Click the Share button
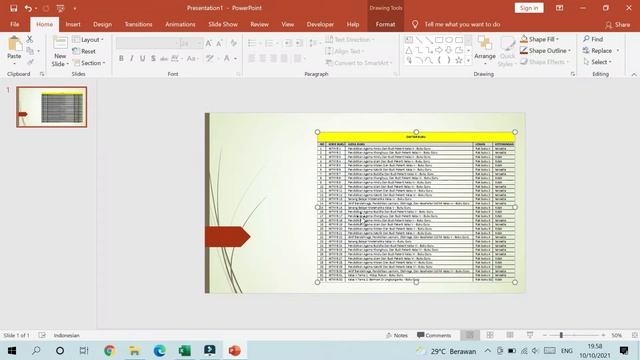640x360 pixels. coord(618,25)
